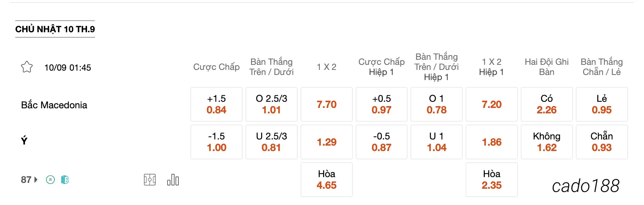Select handicap +1.5 odds 0.84
The width and height of the screenshot is (644, 205).
tap(216, 104)
